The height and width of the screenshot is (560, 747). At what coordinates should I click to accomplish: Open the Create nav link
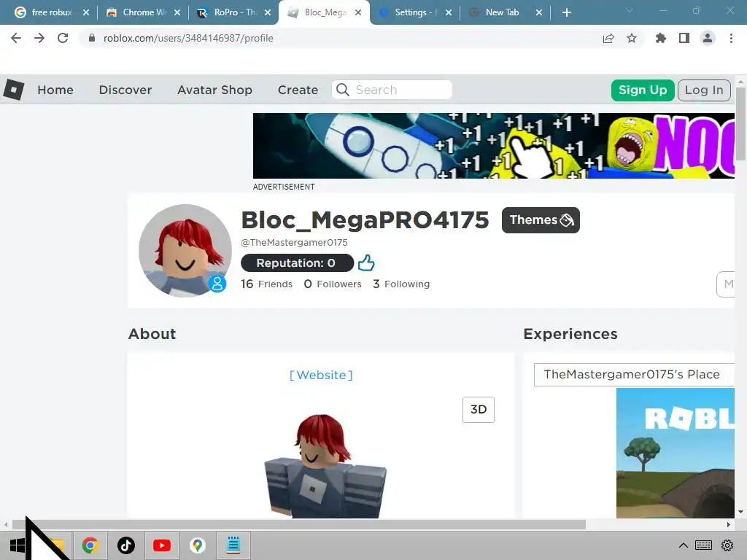[298, 90]
